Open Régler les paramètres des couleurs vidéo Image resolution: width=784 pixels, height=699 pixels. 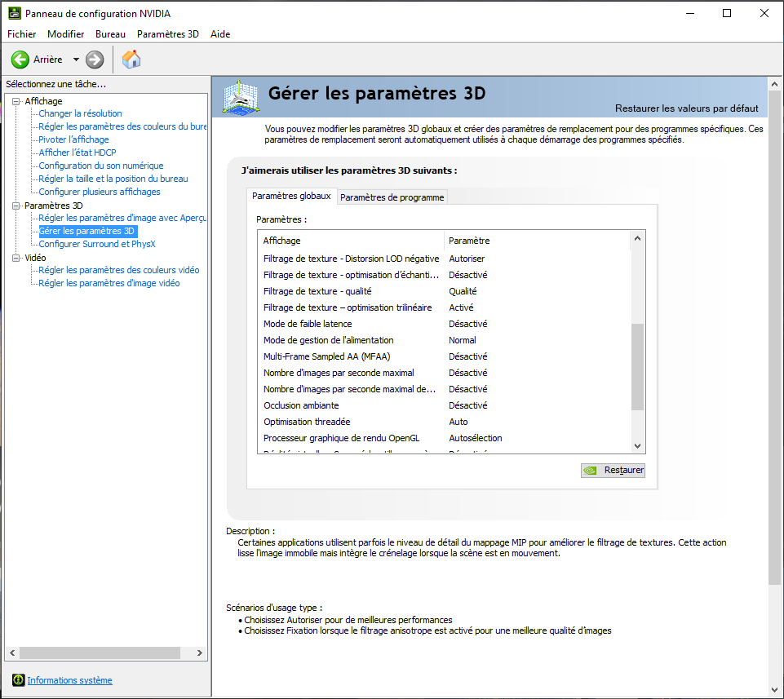(x=119, y=270)
